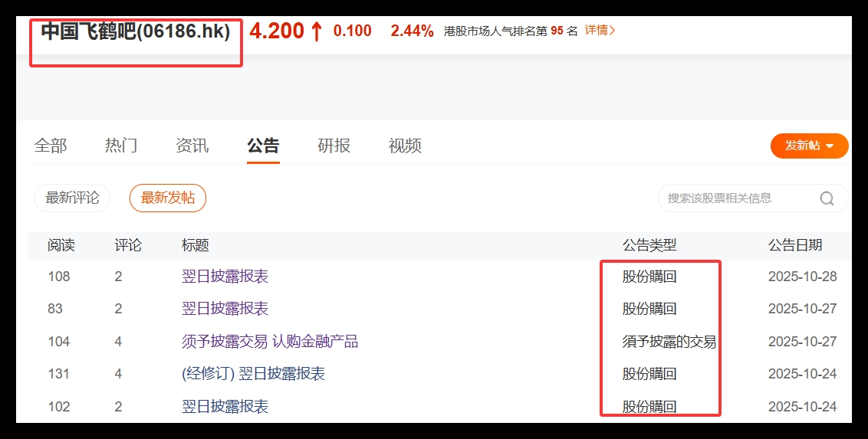Switch to the 资讯 tab

192,146
